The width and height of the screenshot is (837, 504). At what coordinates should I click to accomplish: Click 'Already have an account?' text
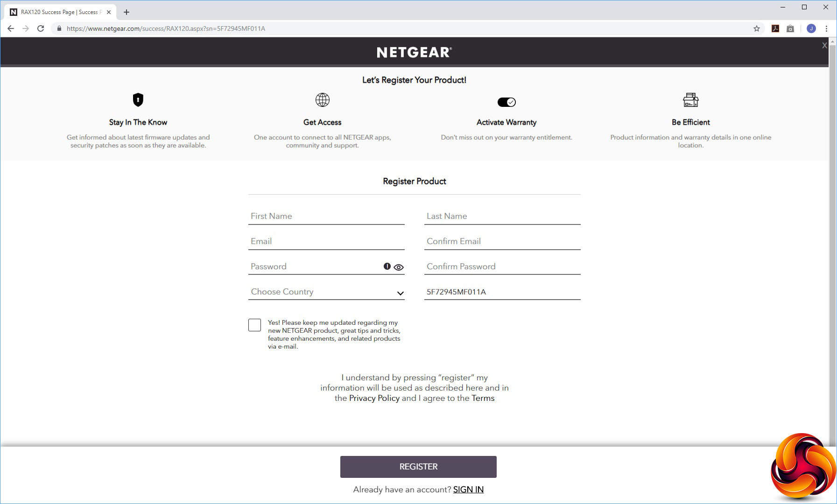point(402,490)
